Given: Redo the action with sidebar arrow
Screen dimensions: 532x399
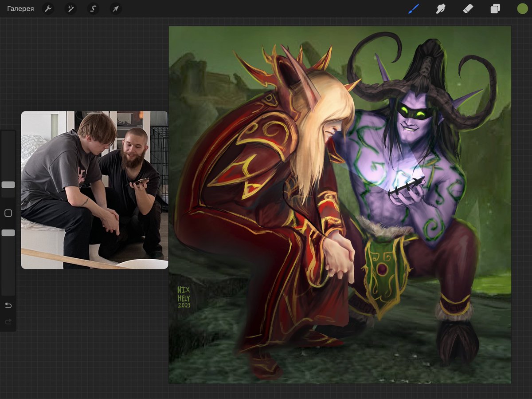Looking at the screenshot, I should (x=8, y=322).
